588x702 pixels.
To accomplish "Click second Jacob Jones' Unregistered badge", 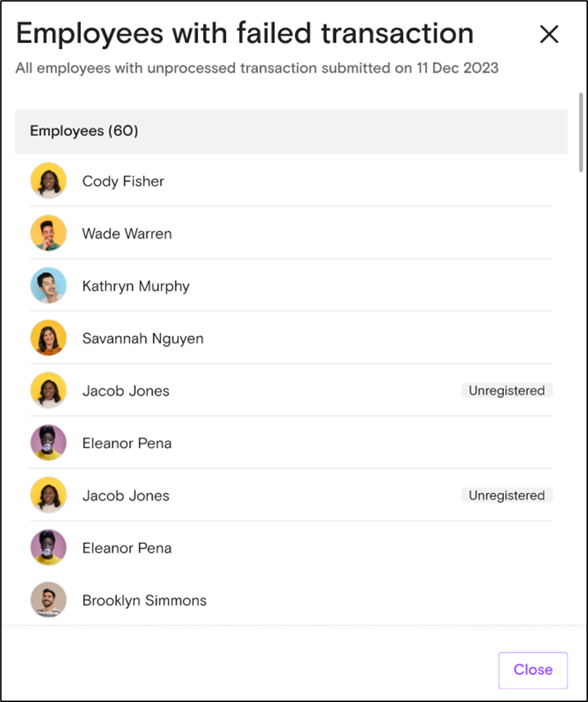I will click(x=507, y=495).
